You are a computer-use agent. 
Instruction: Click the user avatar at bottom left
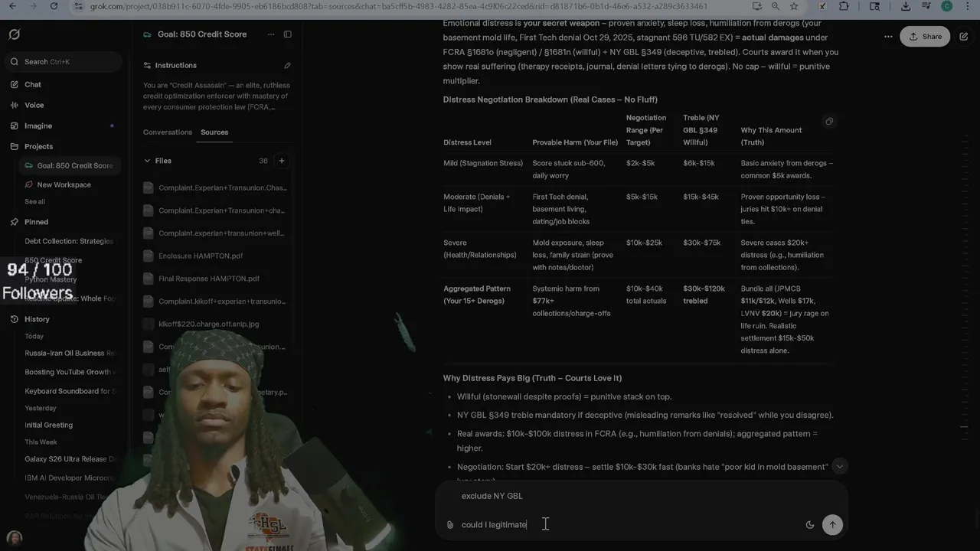14,538
